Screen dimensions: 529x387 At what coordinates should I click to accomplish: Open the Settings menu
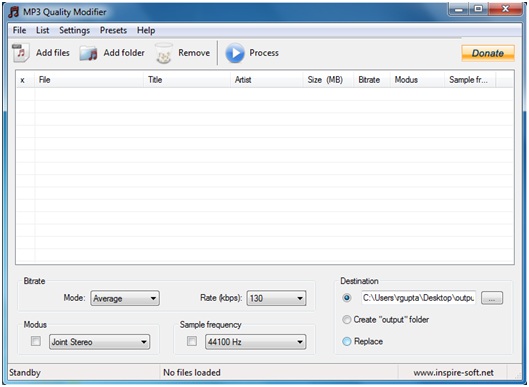pyautogui.click(x=75, y=30)
